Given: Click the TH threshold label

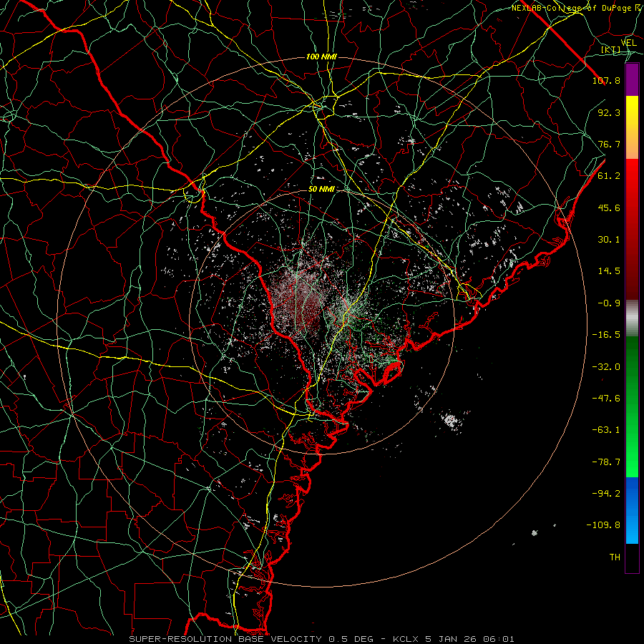Looking at the screenshot, I should 615,557.
